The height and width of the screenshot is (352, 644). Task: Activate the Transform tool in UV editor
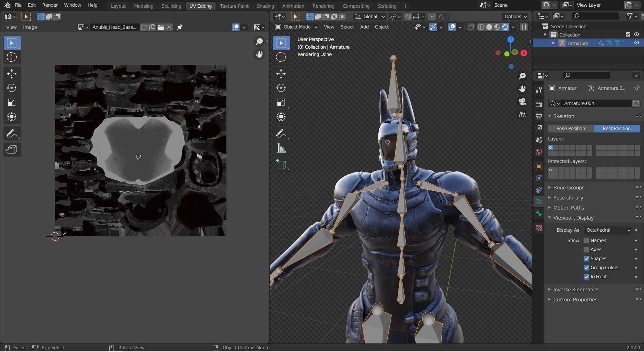[x=12, y=117]
